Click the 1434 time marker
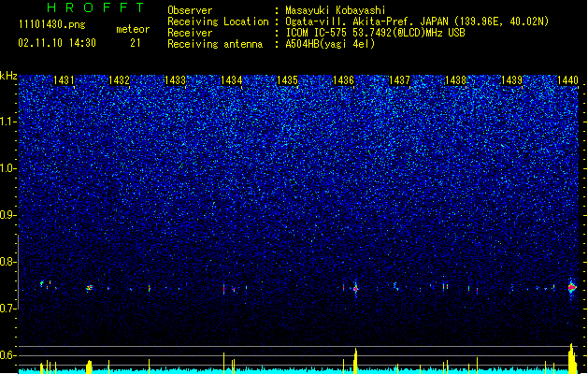Viewport: 588px width, 374px height. [x=232, y=80]
